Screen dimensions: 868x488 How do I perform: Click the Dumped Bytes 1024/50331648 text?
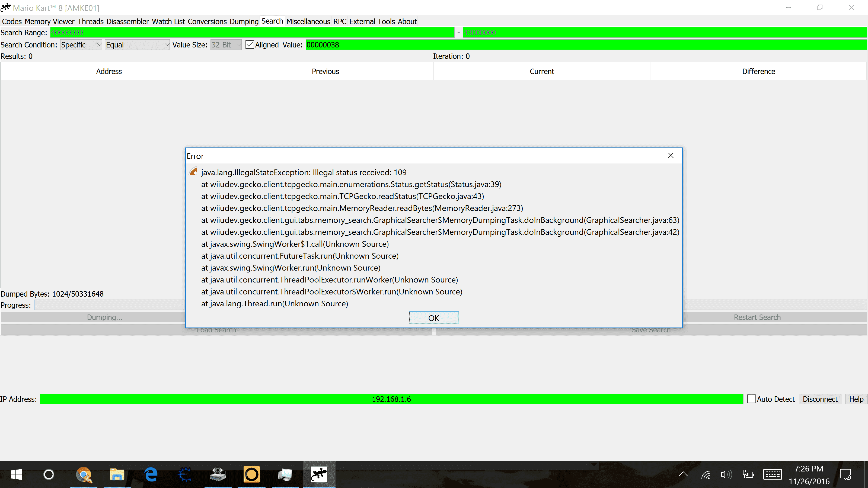52,294
